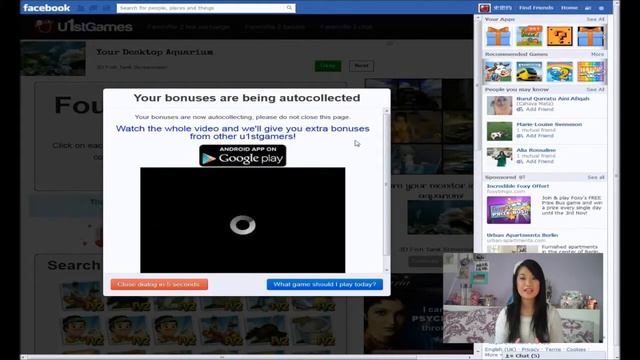Click the Cookies footer link
The image size is (640, 360).
(576, 349)
